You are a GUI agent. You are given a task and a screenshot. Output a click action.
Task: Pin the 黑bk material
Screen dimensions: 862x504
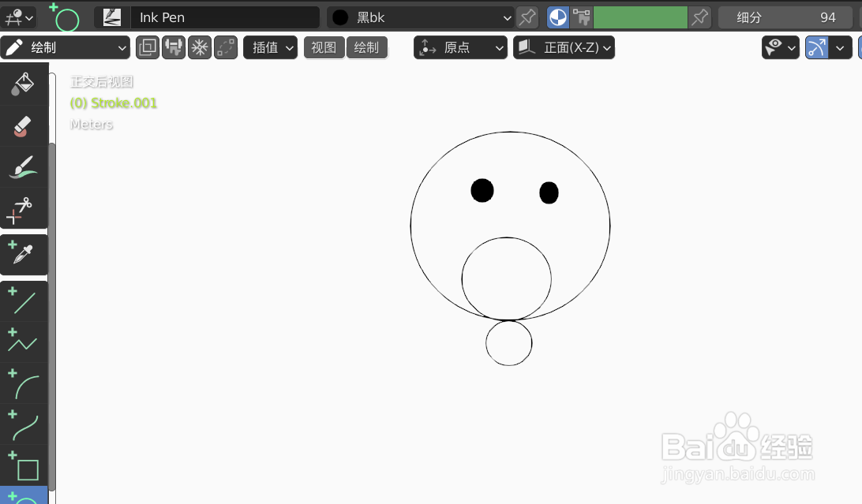pyautogui.click(x=528, y=17)
